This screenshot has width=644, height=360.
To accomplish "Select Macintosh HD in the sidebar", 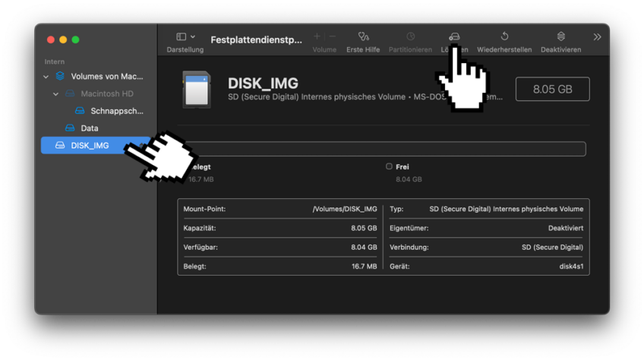I will (x=106, y=94).
